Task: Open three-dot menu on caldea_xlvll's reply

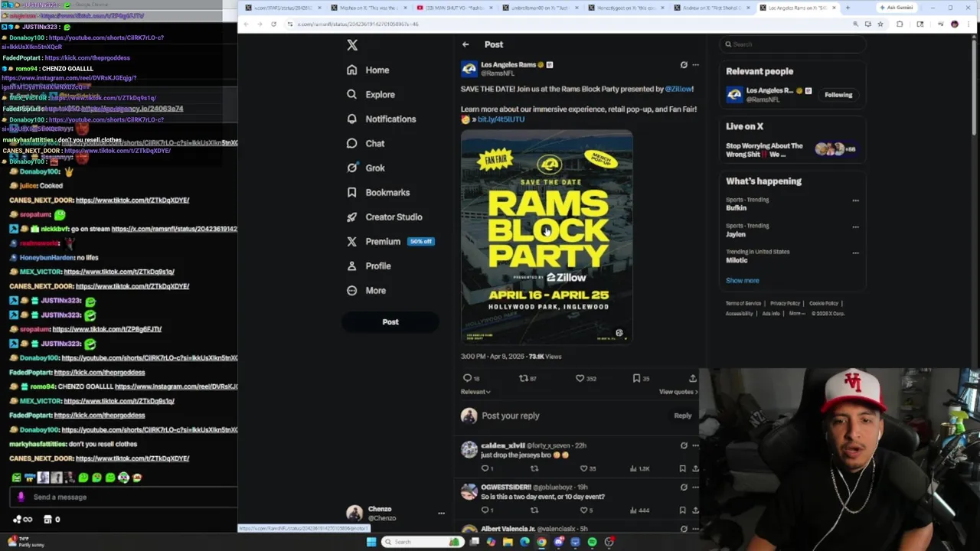Action: tap(695, 445)
